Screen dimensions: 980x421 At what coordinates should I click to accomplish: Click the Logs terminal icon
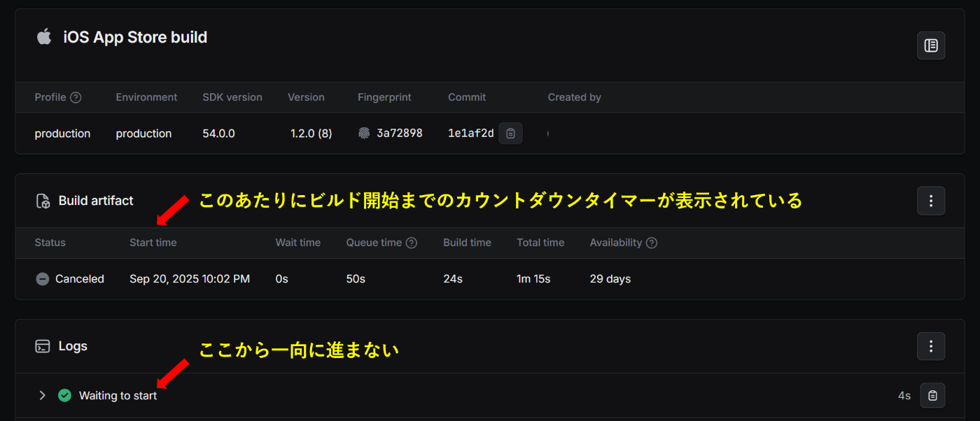pyautogui.click(x=43, y=346)
